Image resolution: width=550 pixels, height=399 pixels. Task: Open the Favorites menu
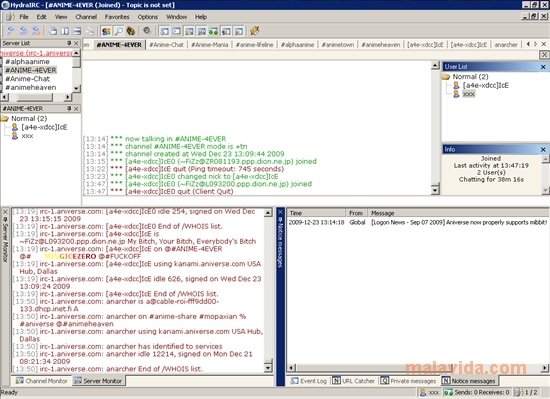point(117,17)
